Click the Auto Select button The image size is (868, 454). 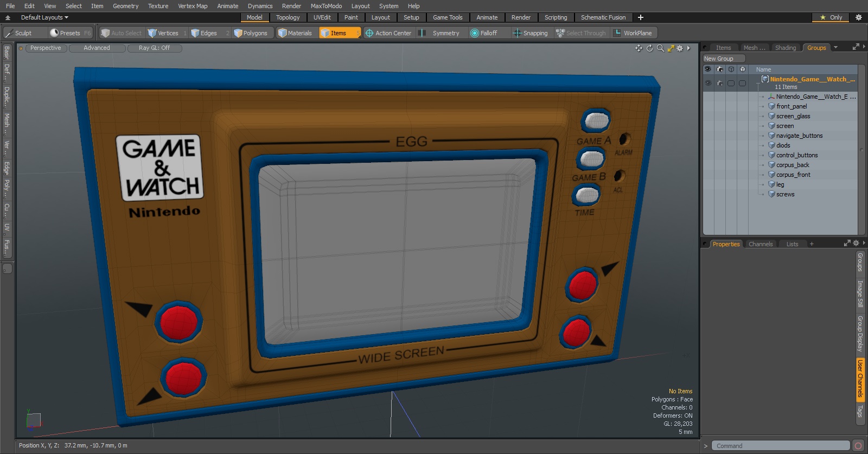click(x=121, y=33)
